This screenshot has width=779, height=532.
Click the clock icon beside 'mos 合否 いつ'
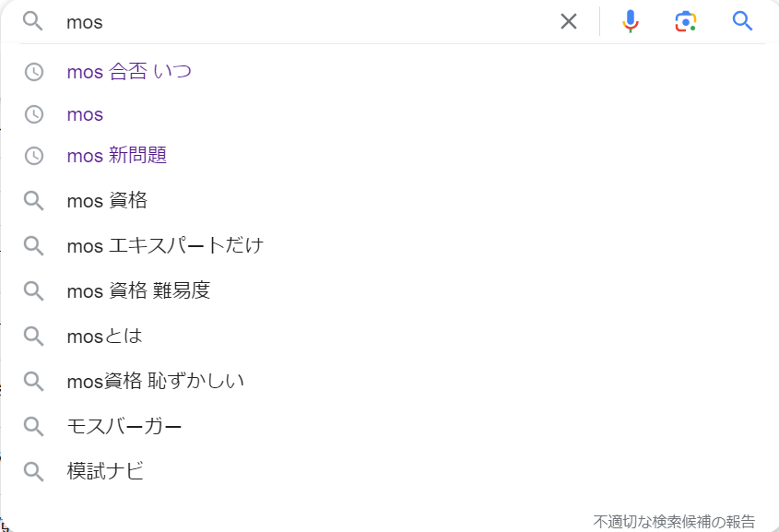pyautogui.click(x=34, y=72)
